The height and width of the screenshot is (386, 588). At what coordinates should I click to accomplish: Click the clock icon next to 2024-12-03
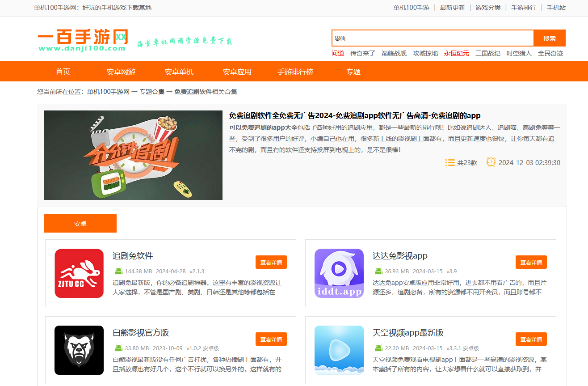coord(491,162)
